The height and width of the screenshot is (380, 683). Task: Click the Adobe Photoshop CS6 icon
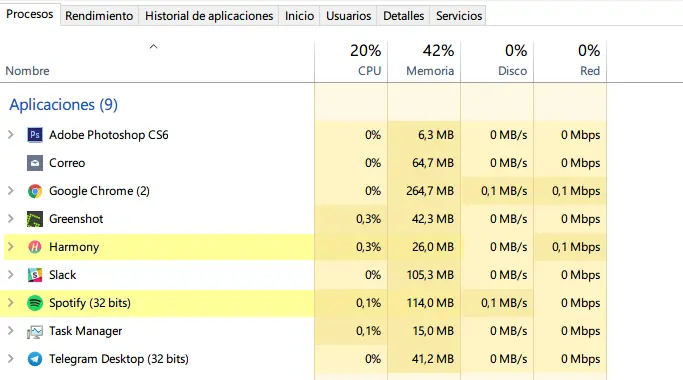[35, 135]
